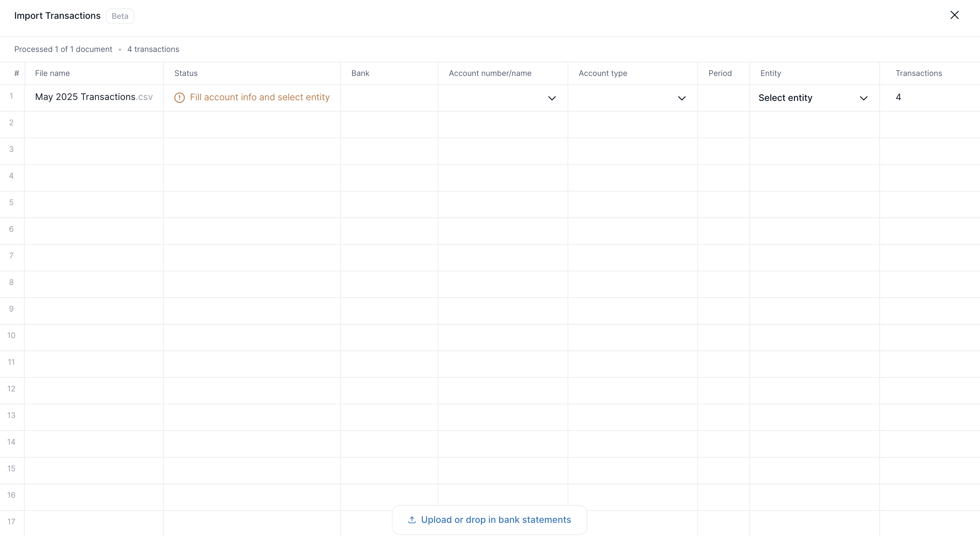Click the Processed 1 of 1 document text

63,49
